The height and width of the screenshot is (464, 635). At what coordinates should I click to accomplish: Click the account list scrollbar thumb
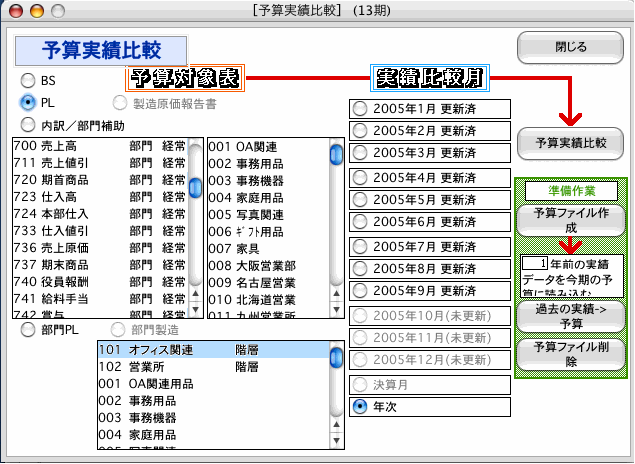[196, 186]
